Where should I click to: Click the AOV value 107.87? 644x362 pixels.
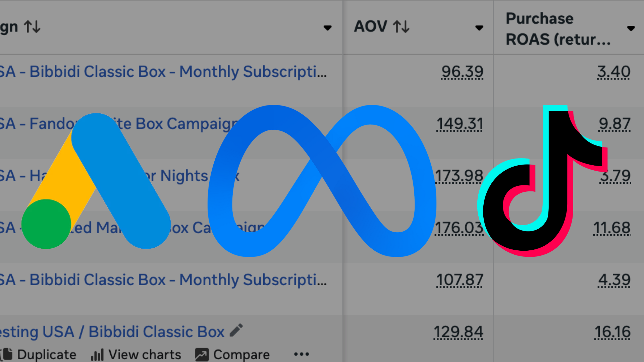coord(460,280)
